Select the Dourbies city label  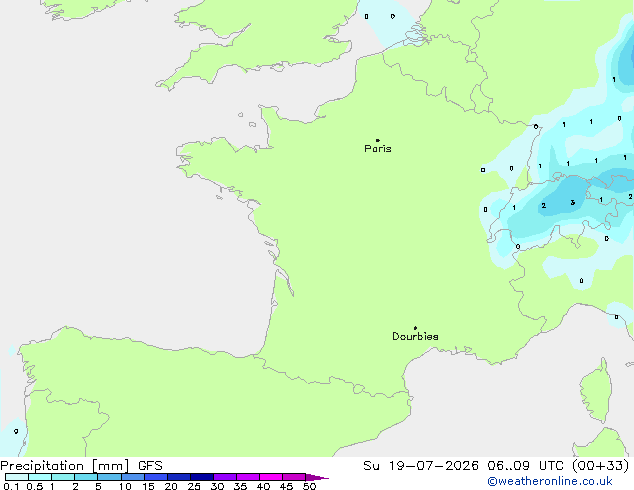coord(415,336)
